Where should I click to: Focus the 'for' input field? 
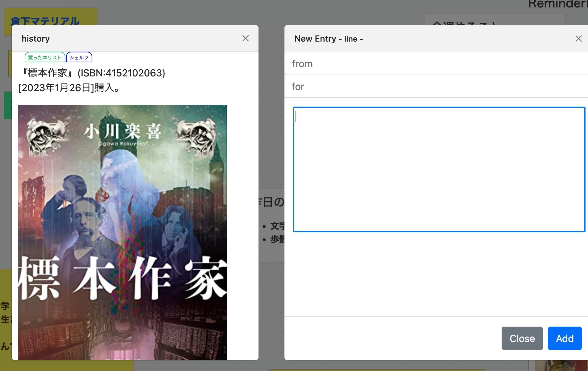coord(436,87)
